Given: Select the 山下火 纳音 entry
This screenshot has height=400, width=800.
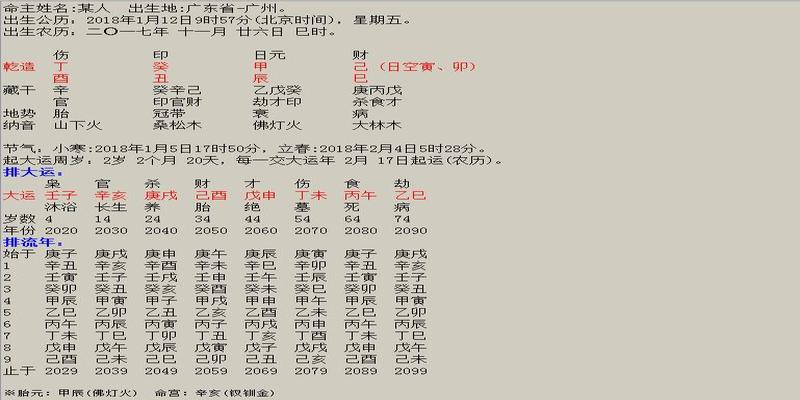Looking at the screenshot, I should (x=72, y=125).
